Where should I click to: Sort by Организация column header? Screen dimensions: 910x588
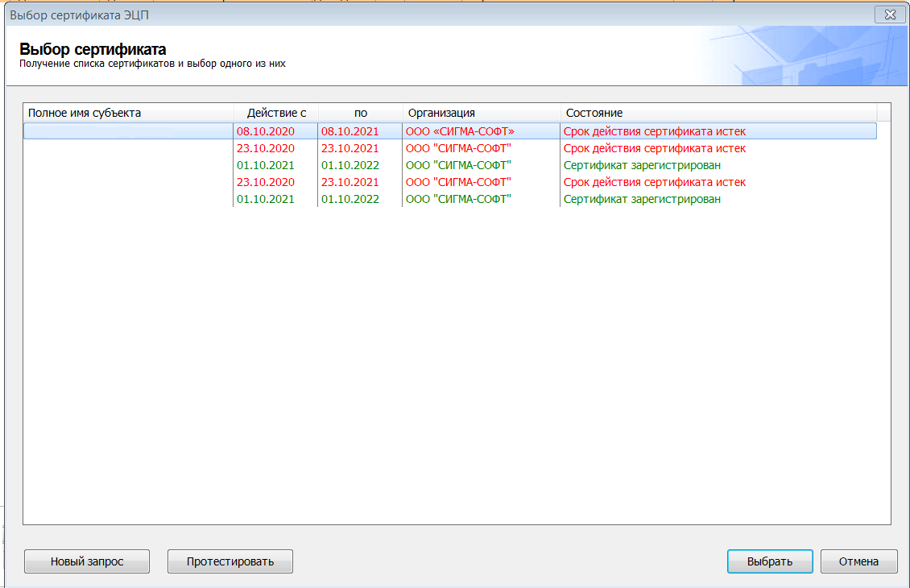(482, 113)
